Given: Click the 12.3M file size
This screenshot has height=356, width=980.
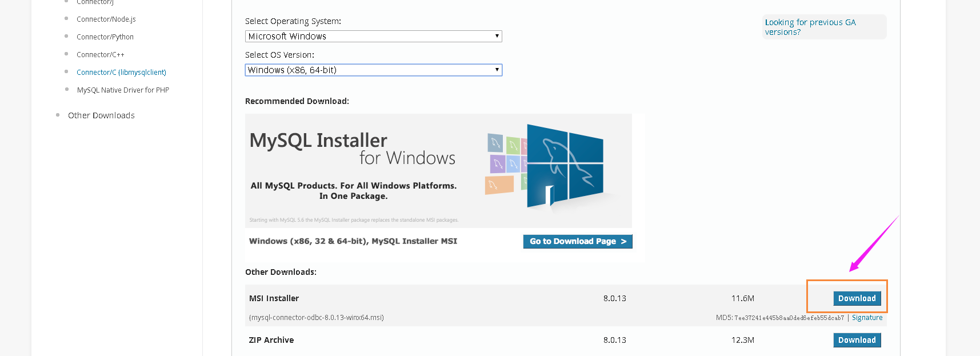Looking at the screenshot, I should pos(743,340).
